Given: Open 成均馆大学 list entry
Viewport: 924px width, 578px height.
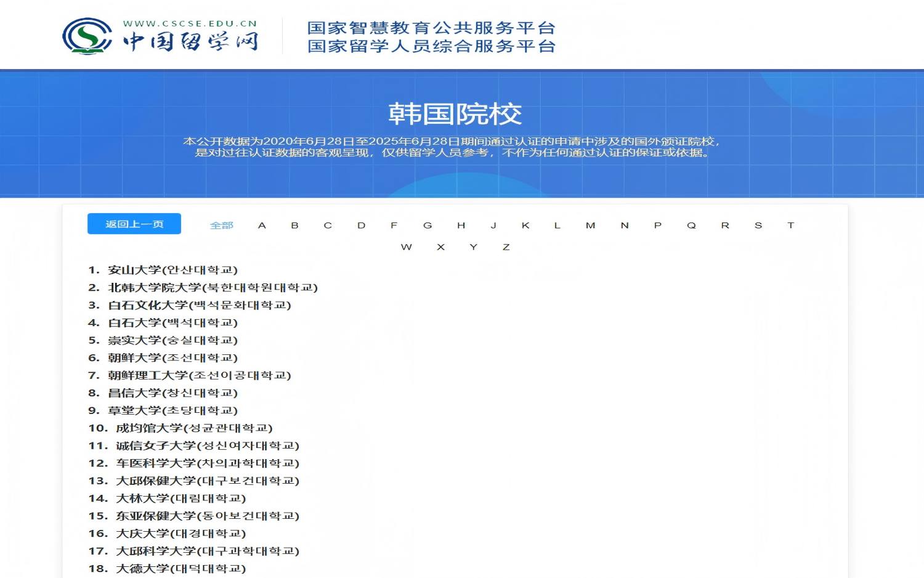Looking at the screenshot, I should [193, 428].
